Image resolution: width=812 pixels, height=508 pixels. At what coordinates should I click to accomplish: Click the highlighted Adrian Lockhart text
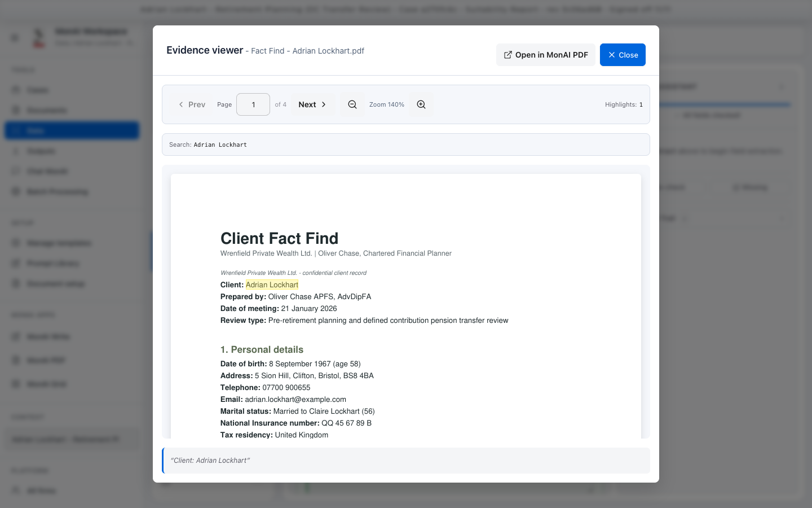(272, 284)
